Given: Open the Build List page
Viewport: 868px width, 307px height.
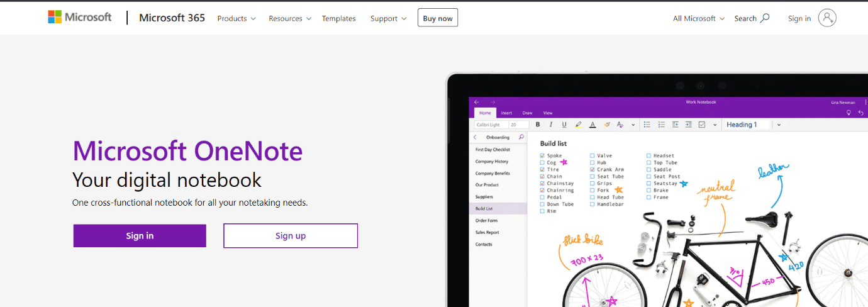Looking at the screenshot, I should [498, 208].
